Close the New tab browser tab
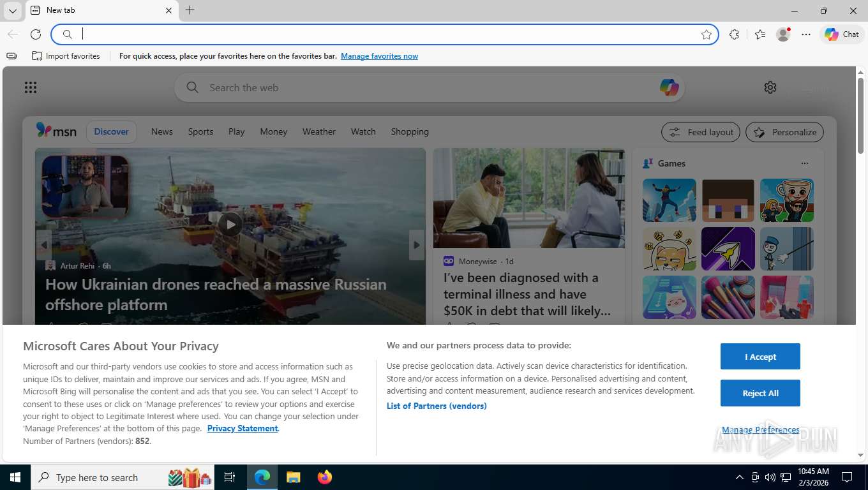 click(x=168, y=10)
